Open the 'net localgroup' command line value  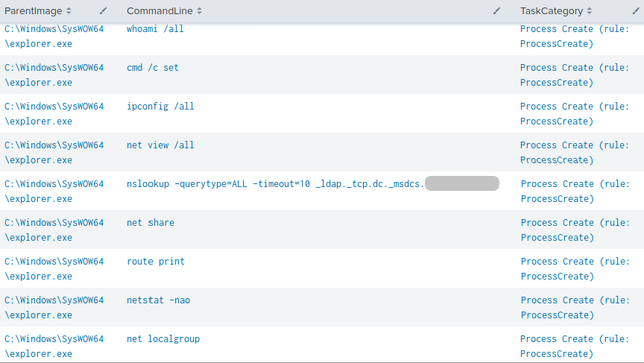click(x=163, y=339)
